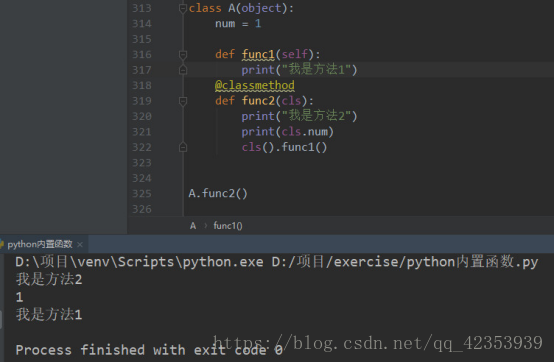The width and height of the screenshot is (554, 363).
Task: Click breadcrumb item A
Action: click(x=193, y=226)
